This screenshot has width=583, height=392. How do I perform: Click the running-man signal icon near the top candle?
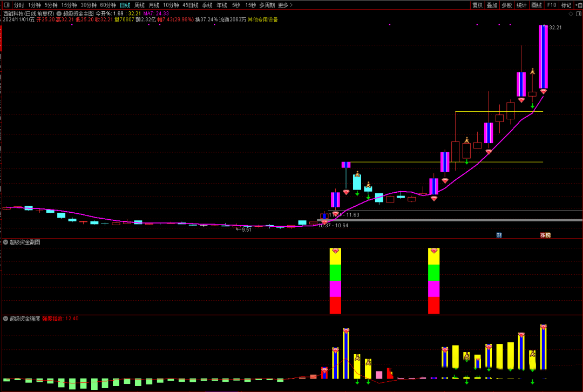click(532, 71)
